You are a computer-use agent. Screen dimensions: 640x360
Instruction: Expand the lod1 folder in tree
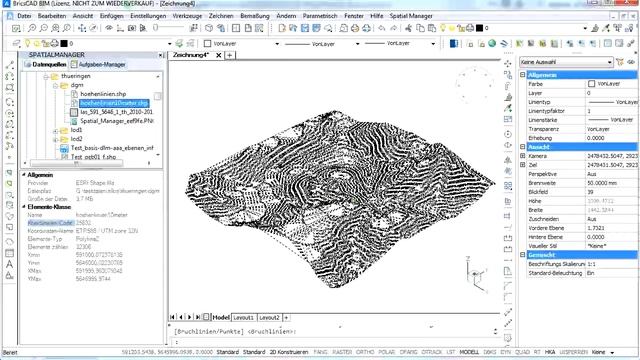coord(56,130)
